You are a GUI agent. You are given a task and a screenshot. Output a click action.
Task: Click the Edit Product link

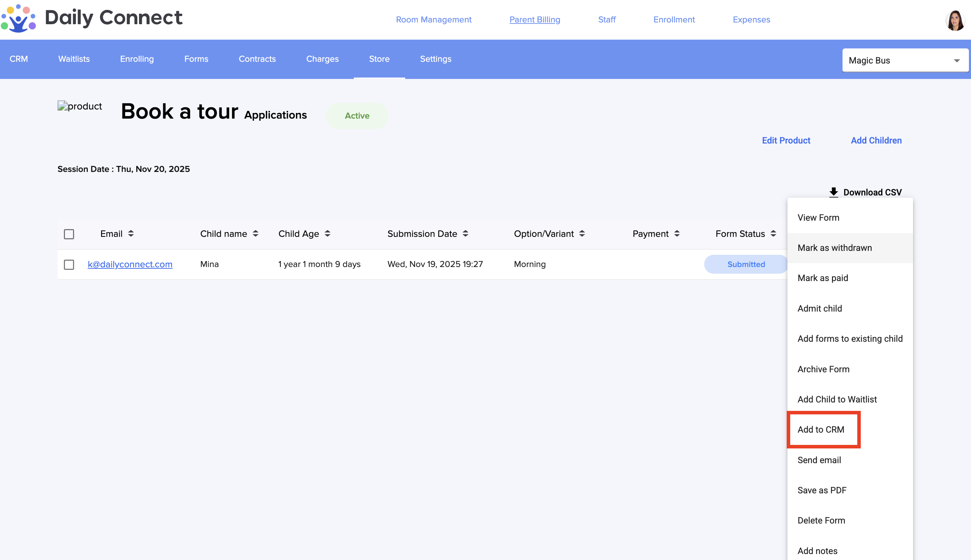point(786,140)
